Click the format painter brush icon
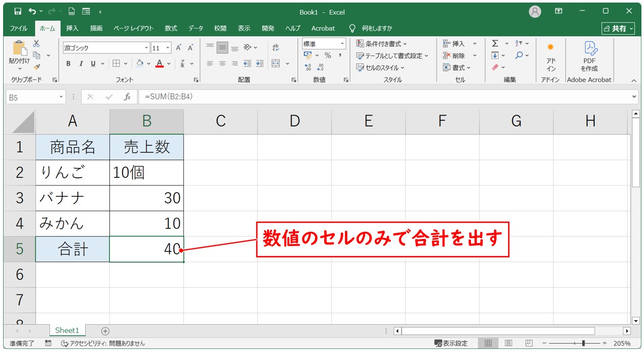644x352 pixels. coord(36,67)
